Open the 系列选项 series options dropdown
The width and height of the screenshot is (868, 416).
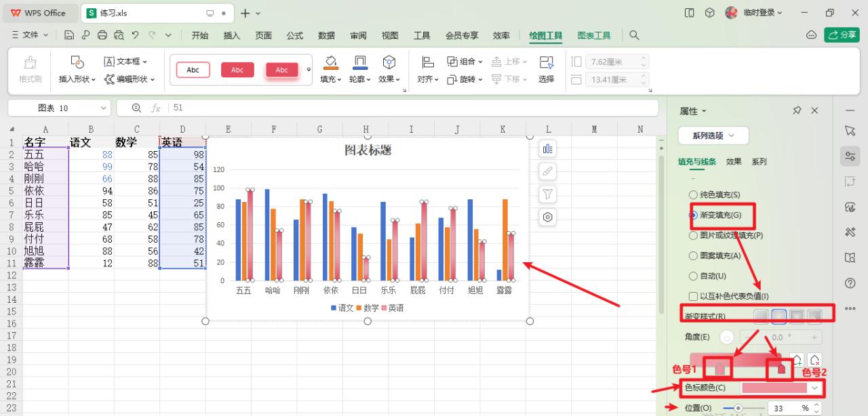(x=713, y=136)
